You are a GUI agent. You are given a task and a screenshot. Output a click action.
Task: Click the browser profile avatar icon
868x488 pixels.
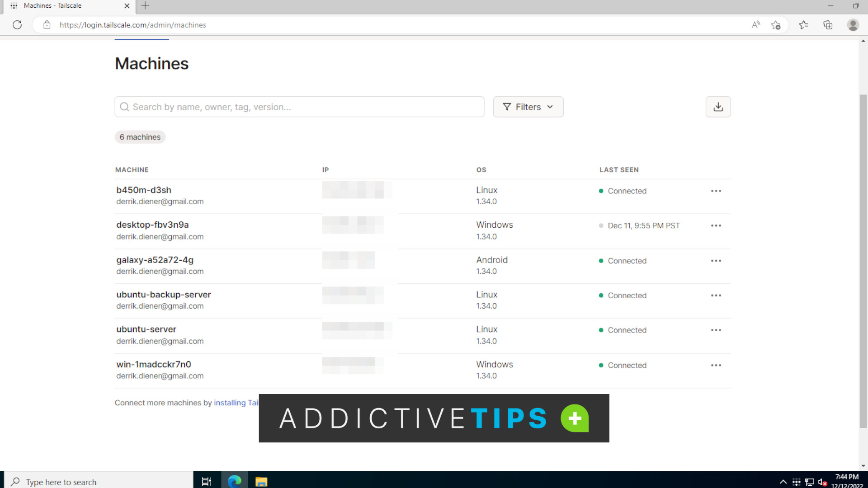(x=853, y=25)
